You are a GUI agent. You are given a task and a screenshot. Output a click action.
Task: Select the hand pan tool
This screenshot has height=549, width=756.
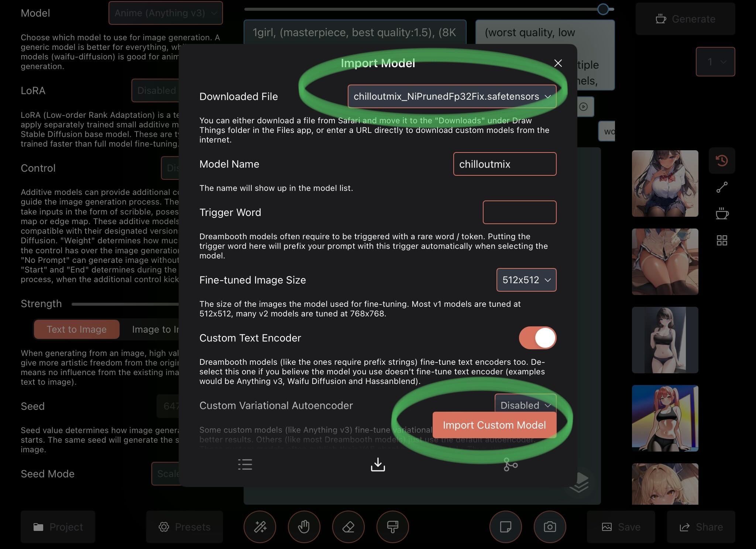pyautogui.click(x=304, y=527)
